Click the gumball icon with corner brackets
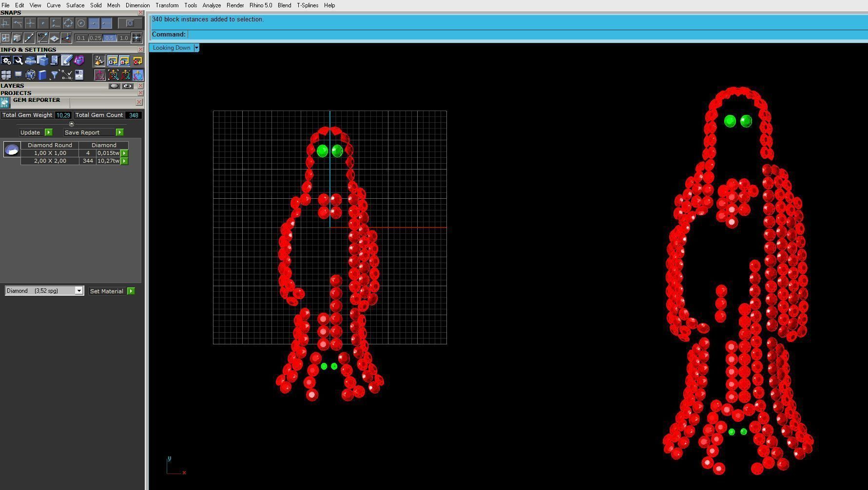The width and height of the screenshot is (868, 490). (113, 75)
